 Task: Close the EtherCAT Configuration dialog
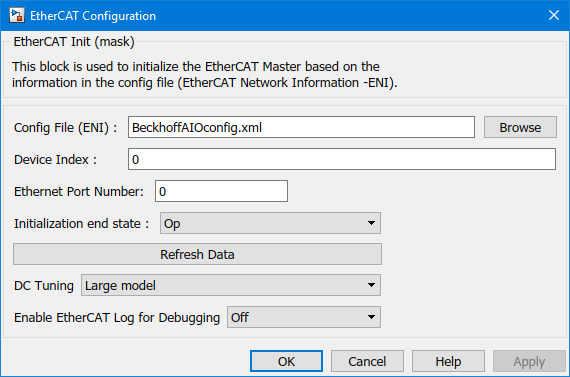554,15
